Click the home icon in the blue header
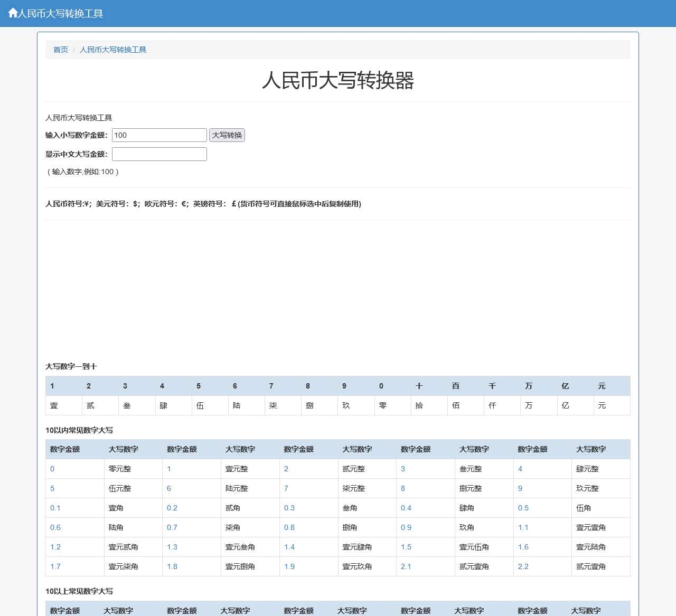The image size is (676, 616). (13, 13)
